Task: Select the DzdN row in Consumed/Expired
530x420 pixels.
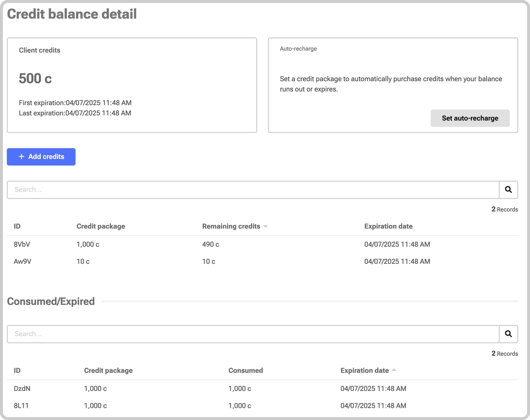Action: [x=263, y=388]
